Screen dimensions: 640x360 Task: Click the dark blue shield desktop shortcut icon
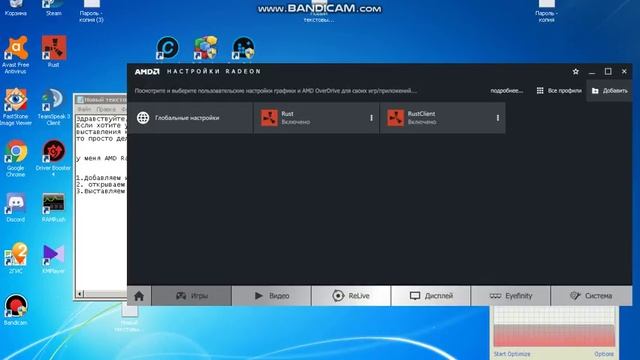coord(243,48)
